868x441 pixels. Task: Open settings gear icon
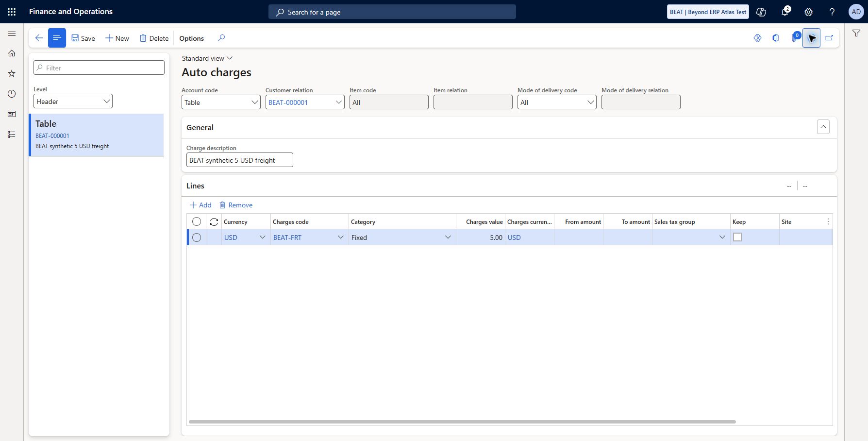pyautogui.click(x=808, y=12)
